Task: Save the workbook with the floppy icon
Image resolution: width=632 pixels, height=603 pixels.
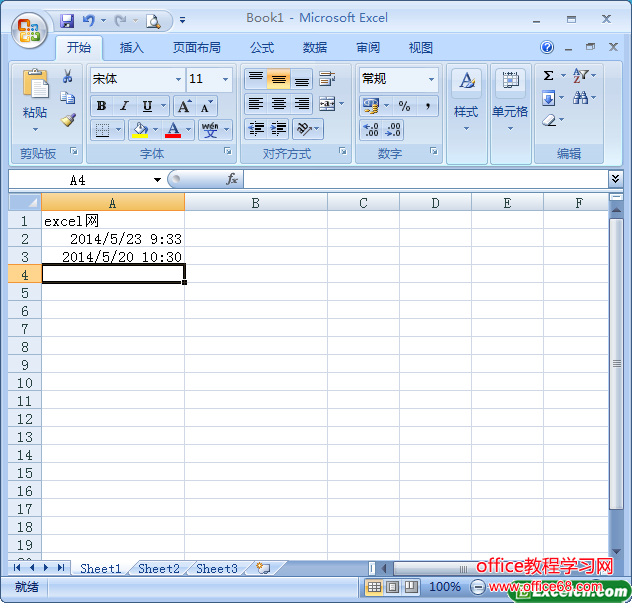Action: point(67,20)
